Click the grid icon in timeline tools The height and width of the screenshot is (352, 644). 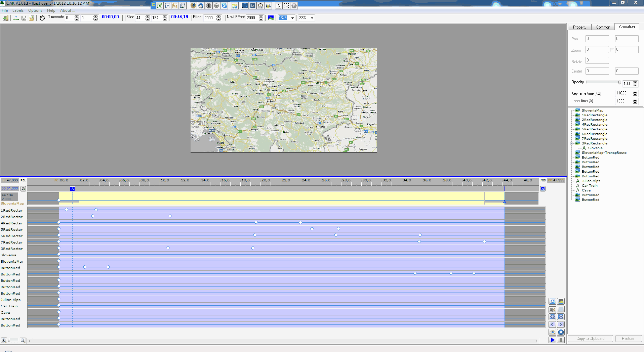pyautogui.click(x=561, y=309)
